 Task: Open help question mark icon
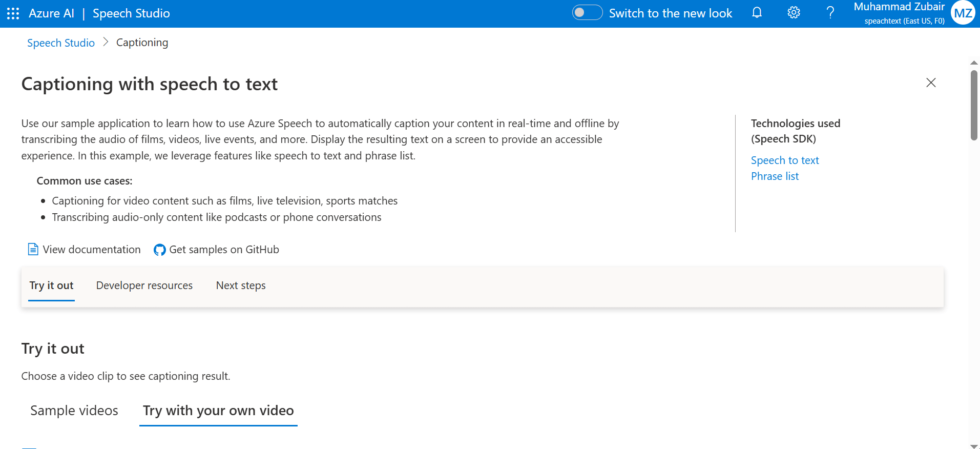pos(830,13)
